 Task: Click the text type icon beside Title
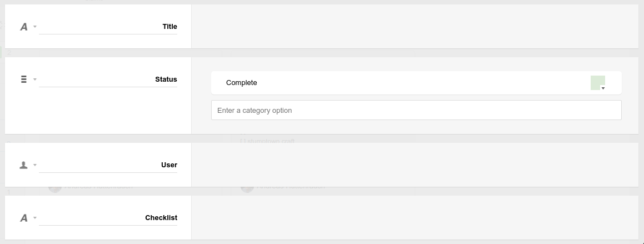point(24,27)
